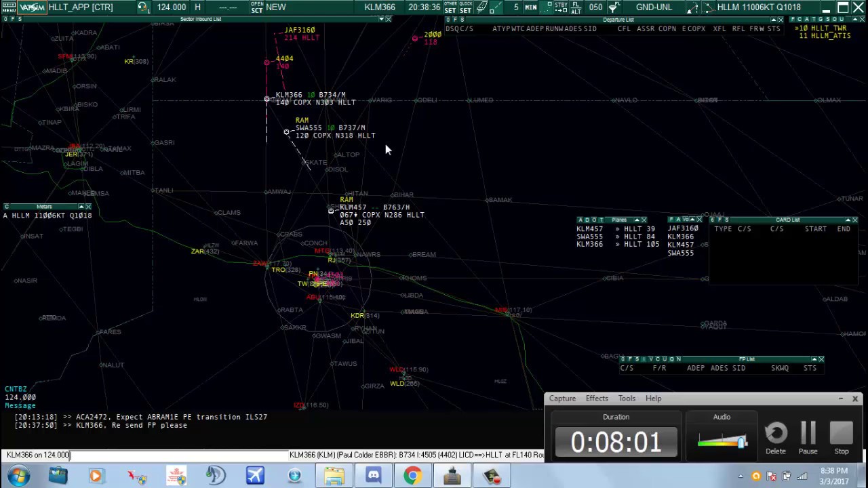Pause the screen recording

(808, 439)
